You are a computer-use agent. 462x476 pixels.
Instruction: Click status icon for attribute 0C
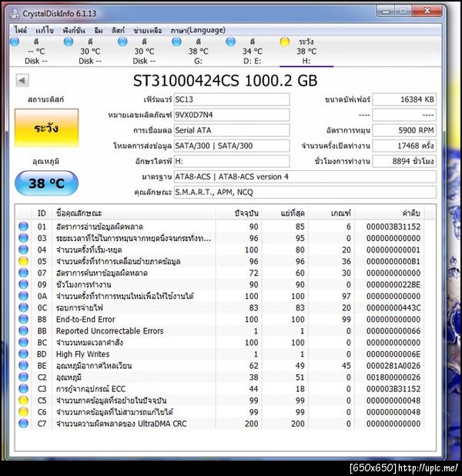pyautogui.click(x=23, y=307)
